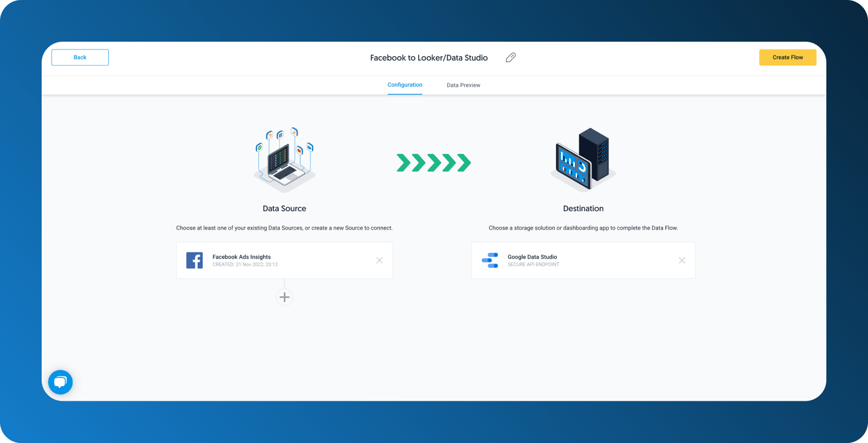Select the Configuration tab

coord(404,85)
